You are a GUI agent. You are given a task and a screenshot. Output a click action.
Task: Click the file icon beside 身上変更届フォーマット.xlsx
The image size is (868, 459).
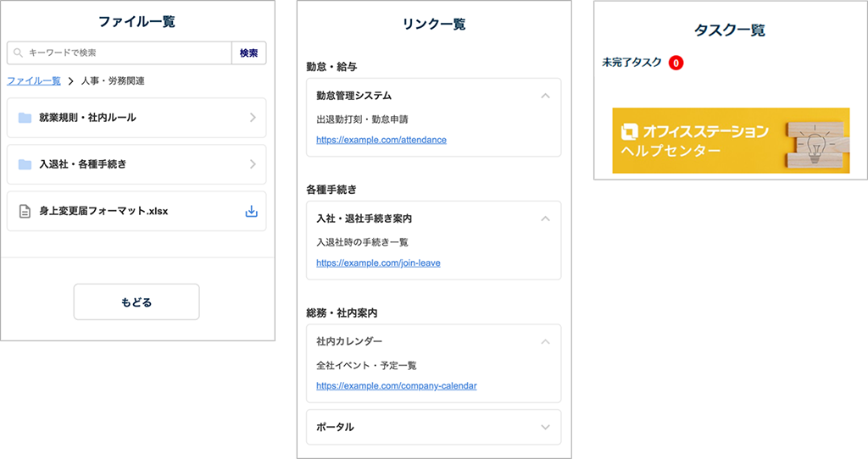[x=25, y=211]
